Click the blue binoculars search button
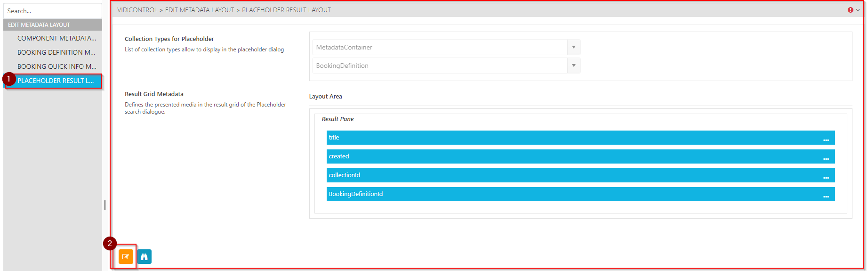 pos(145,257)
